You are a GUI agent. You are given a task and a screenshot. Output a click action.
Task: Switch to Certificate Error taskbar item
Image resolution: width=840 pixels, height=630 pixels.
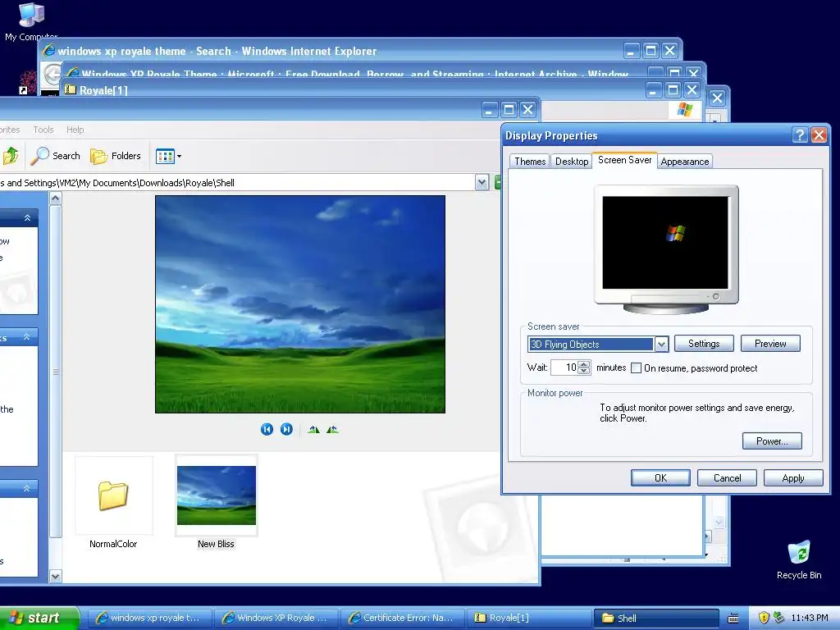[x=401, y=618]
